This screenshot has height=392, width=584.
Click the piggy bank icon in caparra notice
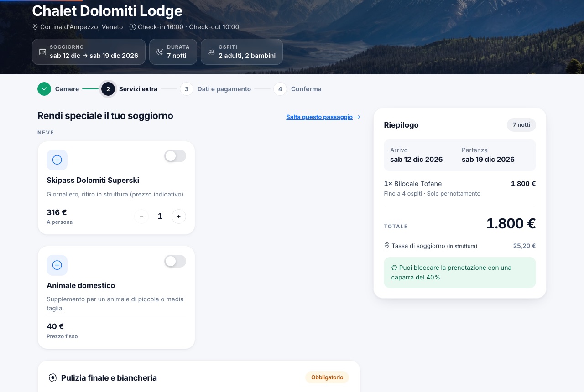394,268
